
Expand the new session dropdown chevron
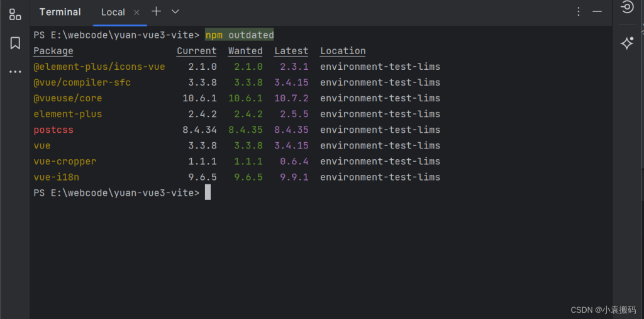pos(175,12)
